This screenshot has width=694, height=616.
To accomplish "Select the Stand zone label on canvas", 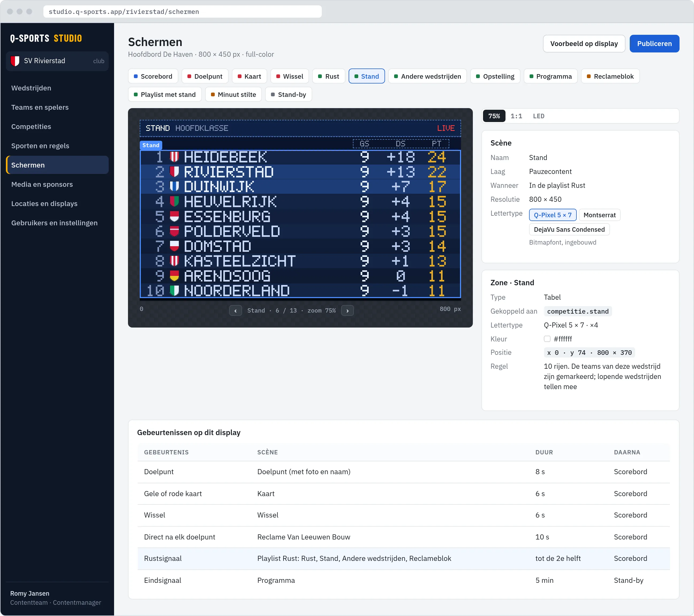I will click(x=151, y=145).
